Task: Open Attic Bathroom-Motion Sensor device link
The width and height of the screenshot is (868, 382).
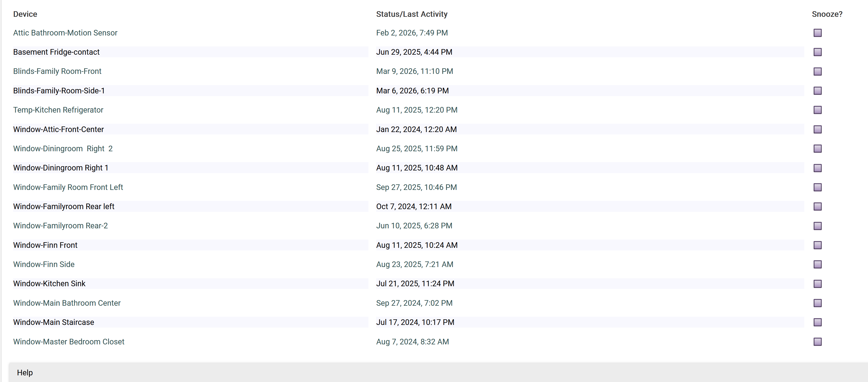Action: [x=65, y=33]
